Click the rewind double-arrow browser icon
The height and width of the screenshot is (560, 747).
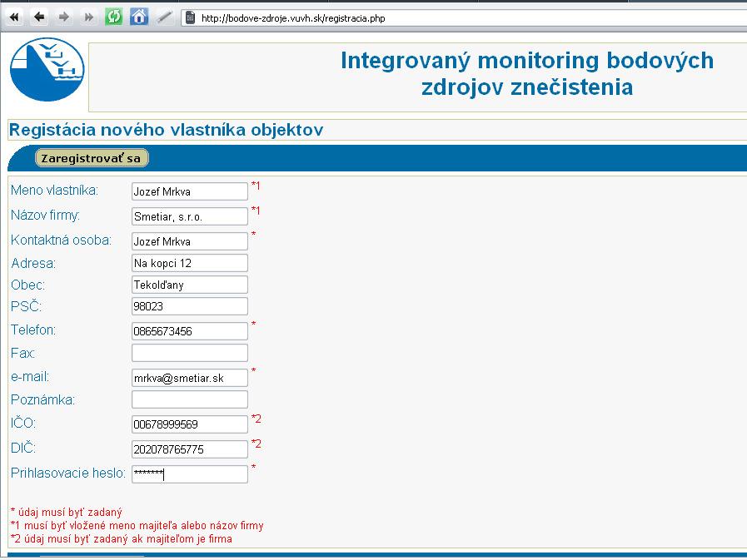coord(15,17)
